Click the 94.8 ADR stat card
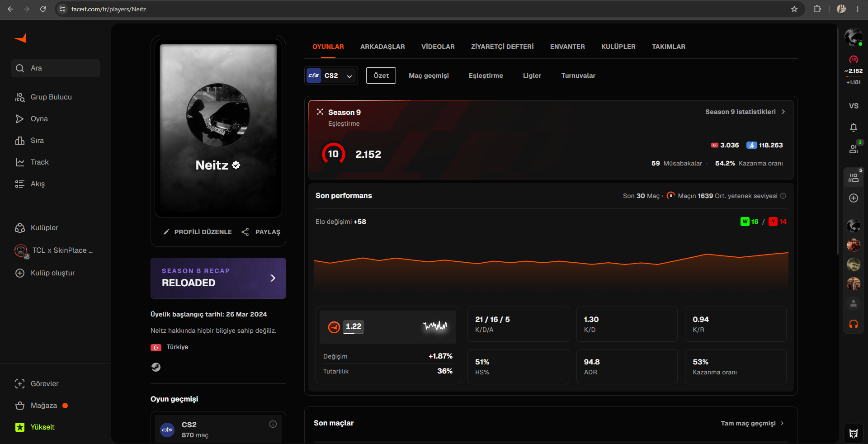 pyautogui.click(x=627, y=367)
